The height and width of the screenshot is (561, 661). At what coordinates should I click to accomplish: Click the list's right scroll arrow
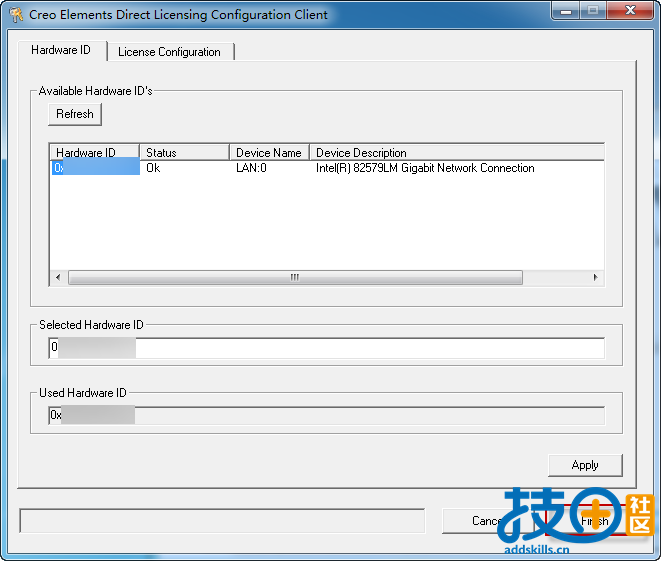(595, 277)
